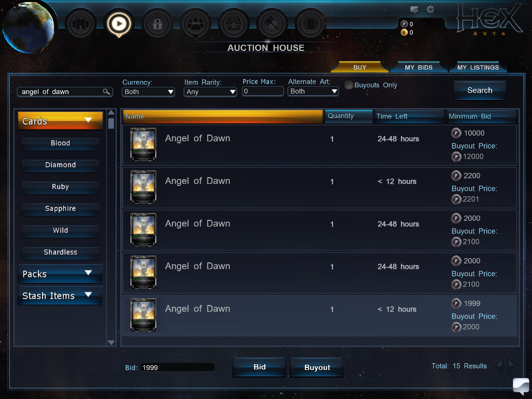Viewport: 532px width, 399px height.
Task: Open the Alternate Art dropdown
Action: click(x=313, y=91)
